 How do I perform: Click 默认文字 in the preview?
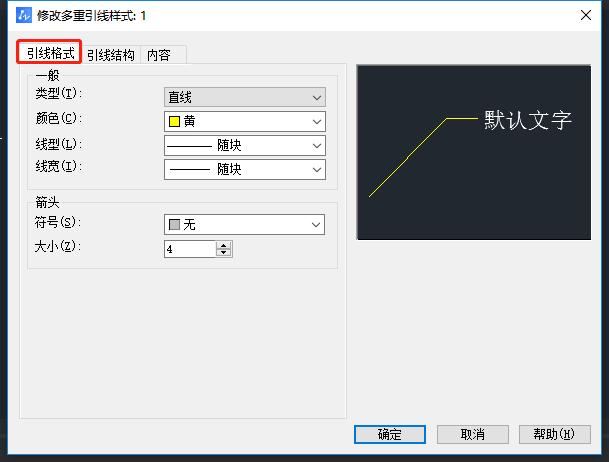coord(528,120)
